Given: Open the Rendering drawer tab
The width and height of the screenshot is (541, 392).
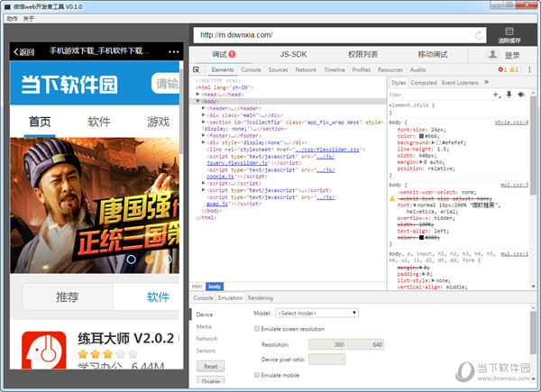Looking at the screenshot, I should [x=261, y=298].
